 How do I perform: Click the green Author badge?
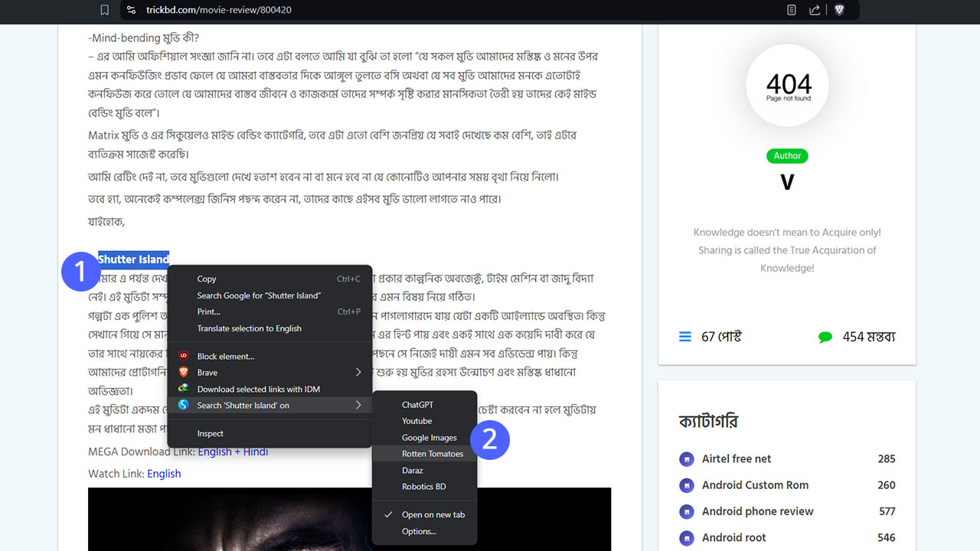tap(786, 156)
